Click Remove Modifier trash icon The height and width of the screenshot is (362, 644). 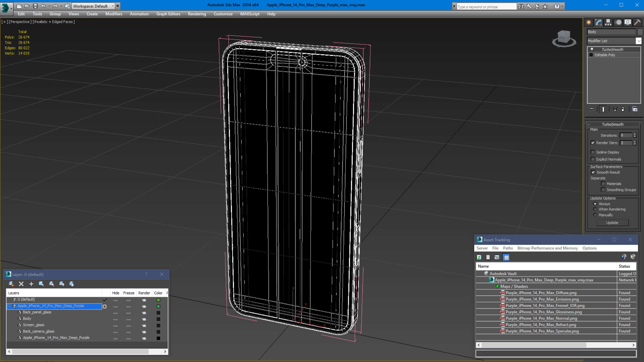pos(623,109)
